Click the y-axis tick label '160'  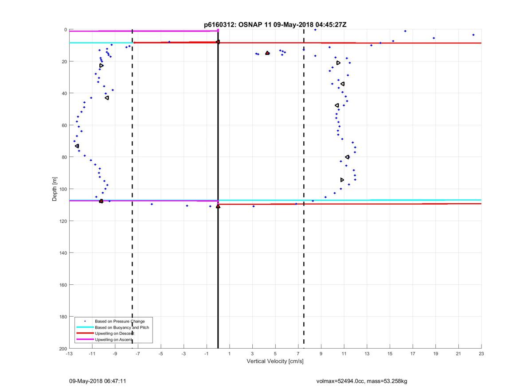(x=63, y=285)
